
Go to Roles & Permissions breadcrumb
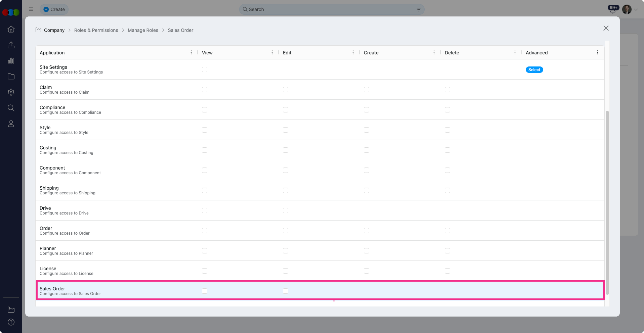click(x=96, y=30)
